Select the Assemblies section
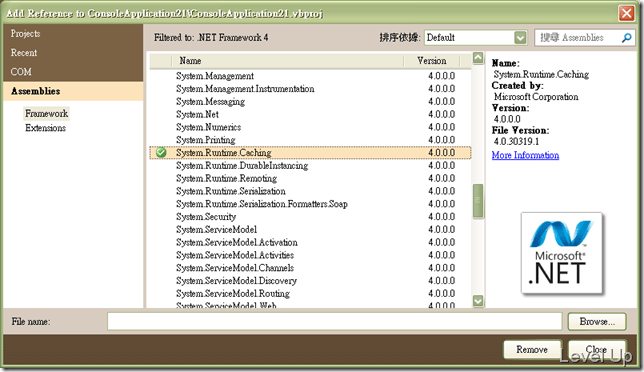 [x=73, y=91]
